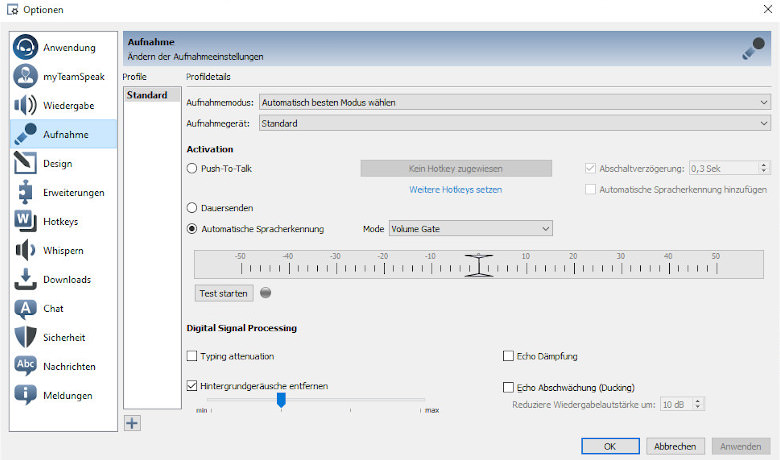This screenshot has height=460, width=780.
Task: Select the Dauersenden radio option
Action: 192,208
